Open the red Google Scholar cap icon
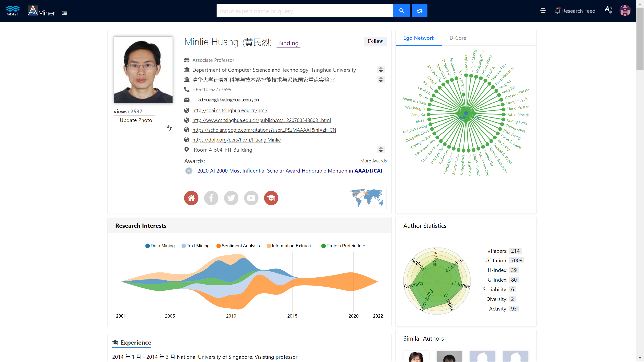 pos(271,198)
